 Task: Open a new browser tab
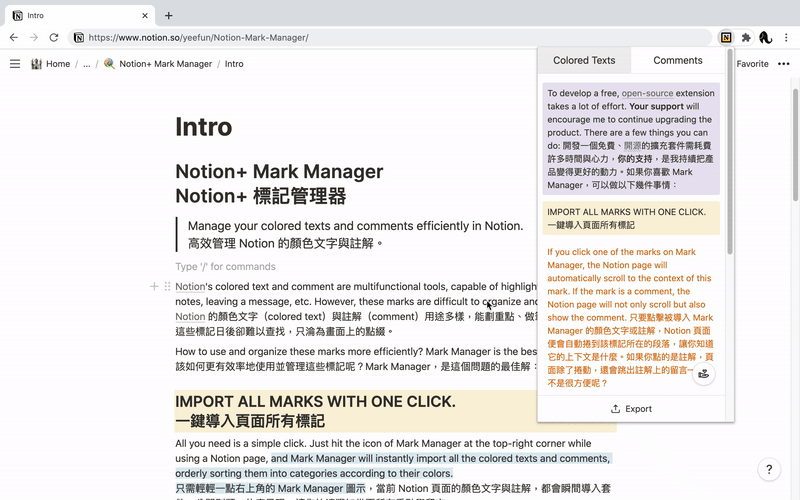pos(168,16)
